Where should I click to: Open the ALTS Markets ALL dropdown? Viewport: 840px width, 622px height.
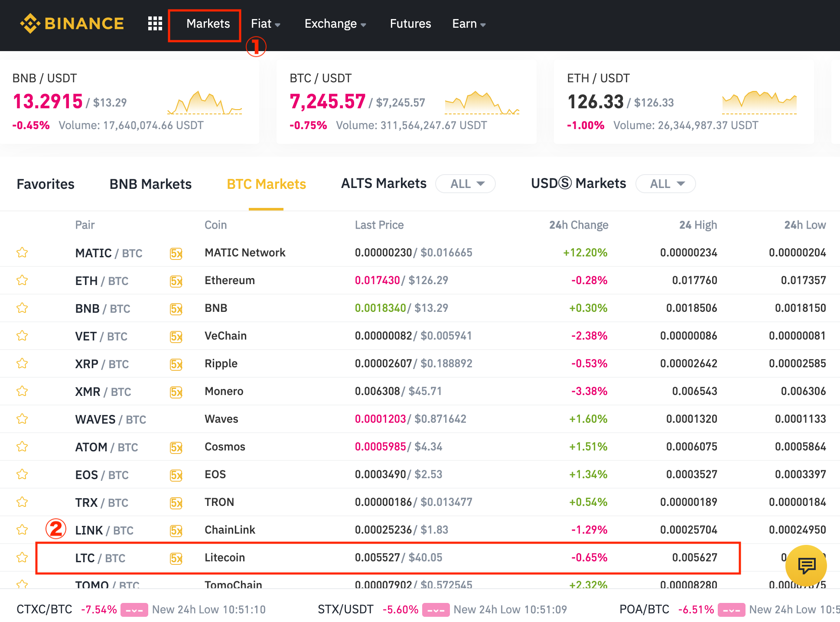(466, 184)
